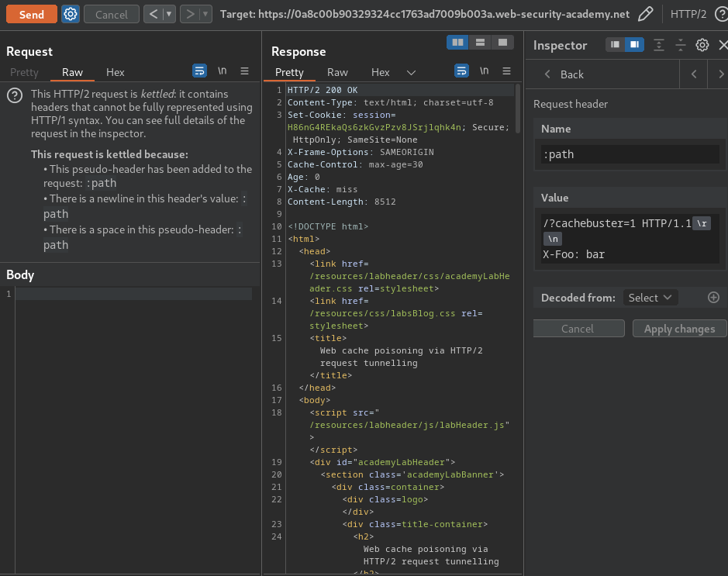Click the Content-Length: 8512 header line
The height and width of the screenshot is (576, 728).
[342, 202]
